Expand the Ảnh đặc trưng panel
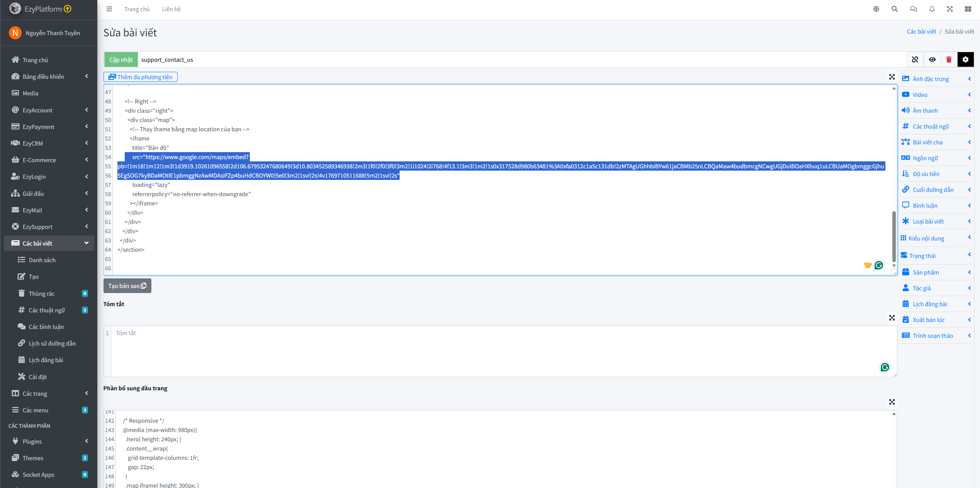Viewport: 980px width, 488px height. tap(936, 79)
